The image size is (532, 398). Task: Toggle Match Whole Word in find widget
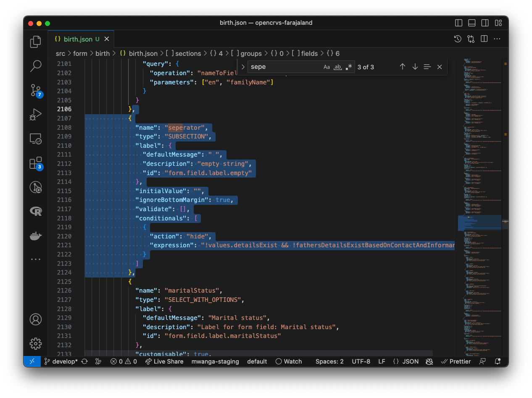[x=337, y=67]
